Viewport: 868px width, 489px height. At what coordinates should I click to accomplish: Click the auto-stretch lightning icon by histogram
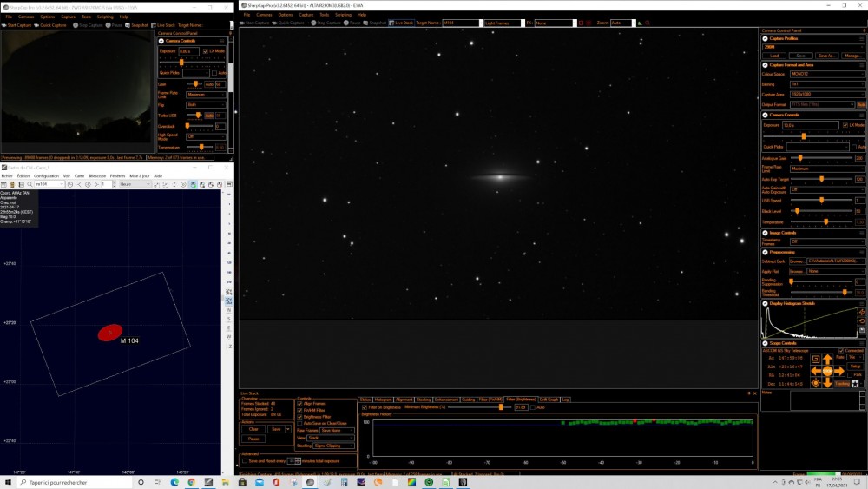coord(862,313)
